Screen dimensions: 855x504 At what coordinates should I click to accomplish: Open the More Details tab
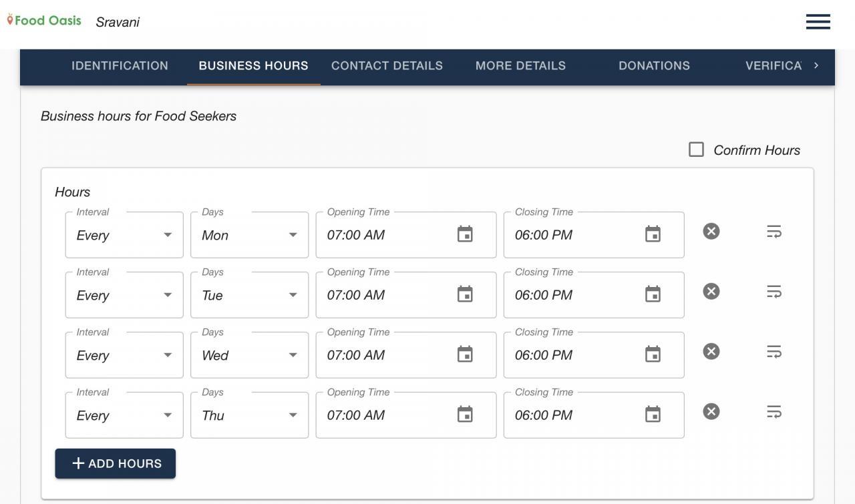pyautogui.click(x=521, y=66)
